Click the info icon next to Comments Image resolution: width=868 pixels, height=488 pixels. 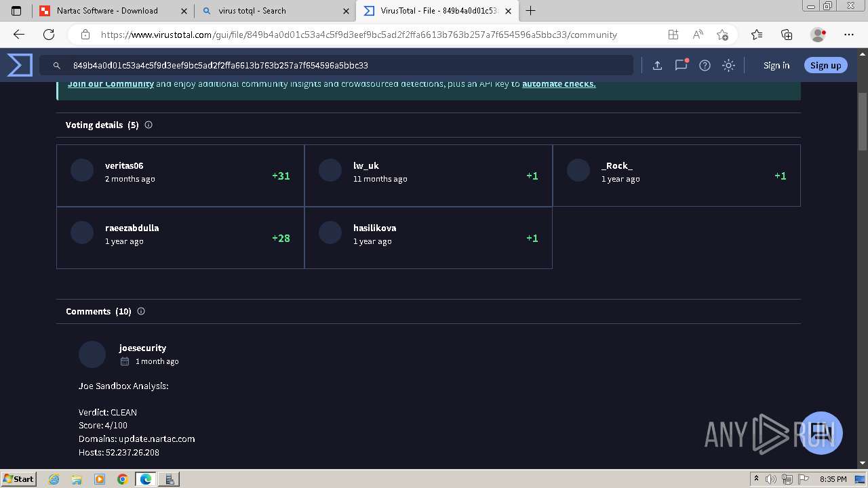(141, 311)
